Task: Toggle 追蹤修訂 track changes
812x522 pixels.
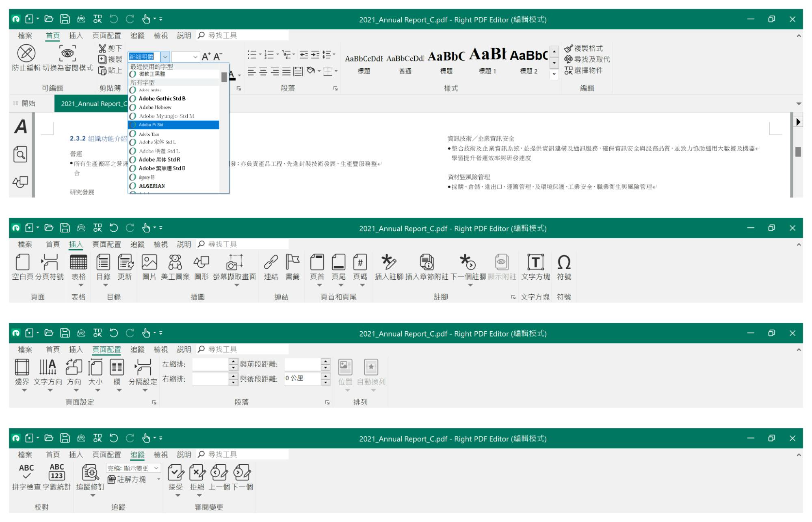Action: pyautogui.click(x=90, y=473)
